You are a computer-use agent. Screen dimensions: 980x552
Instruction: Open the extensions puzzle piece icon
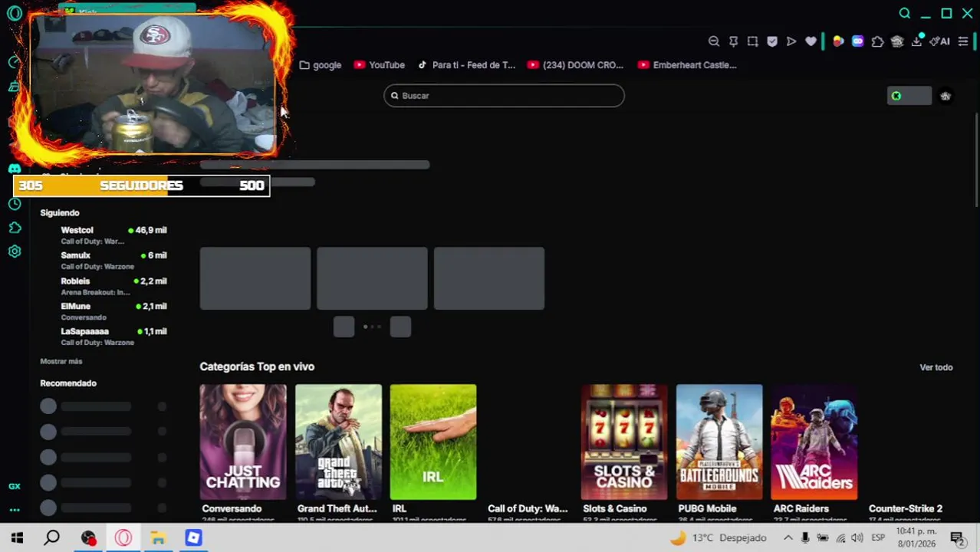point(877,41)
